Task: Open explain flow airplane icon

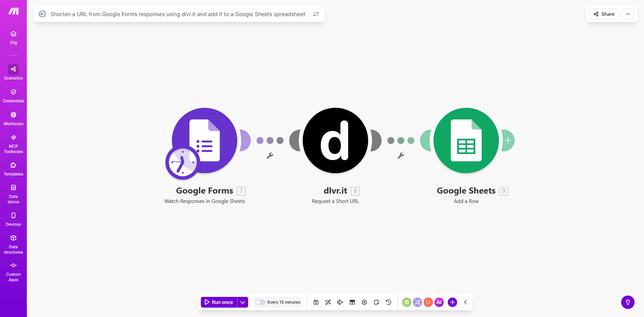Action: 340,302
